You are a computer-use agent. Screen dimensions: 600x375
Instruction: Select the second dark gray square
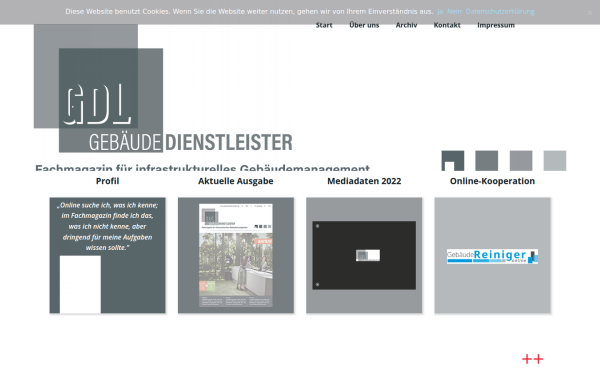point(487,161)
